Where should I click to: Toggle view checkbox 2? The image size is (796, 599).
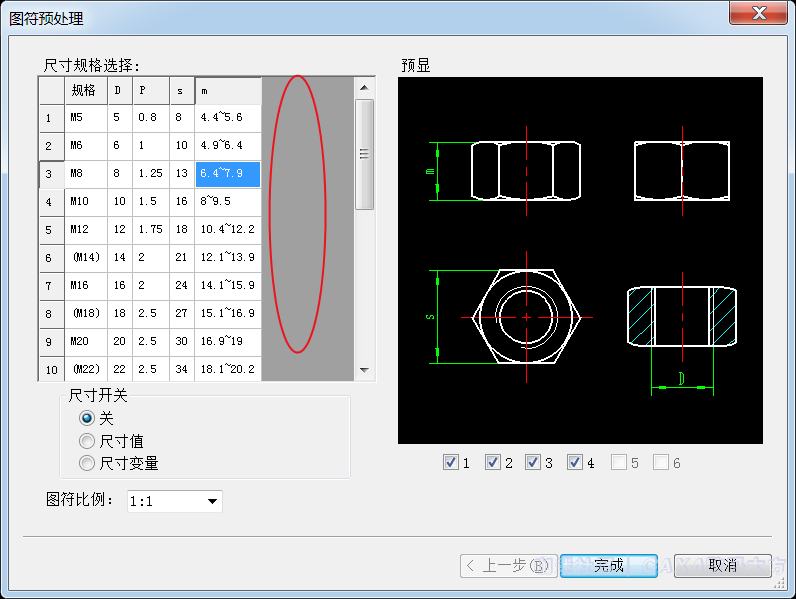coord(493,462)
